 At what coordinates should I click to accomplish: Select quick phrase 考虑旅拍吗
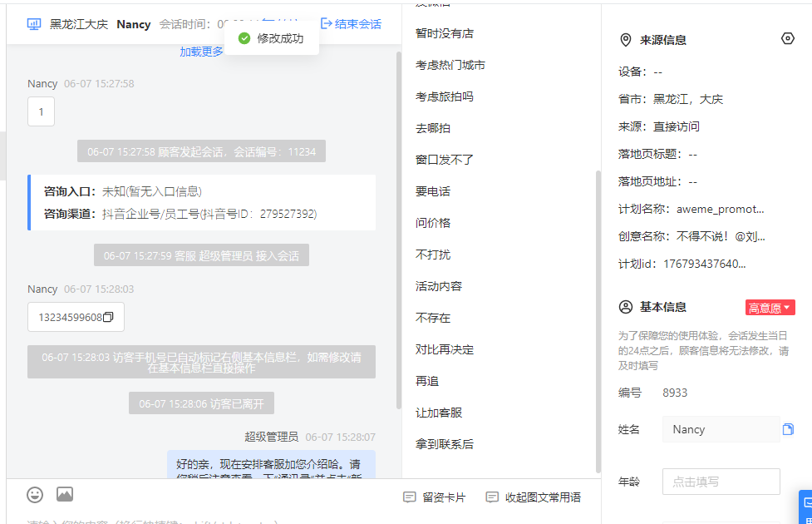tap(445, 96)
